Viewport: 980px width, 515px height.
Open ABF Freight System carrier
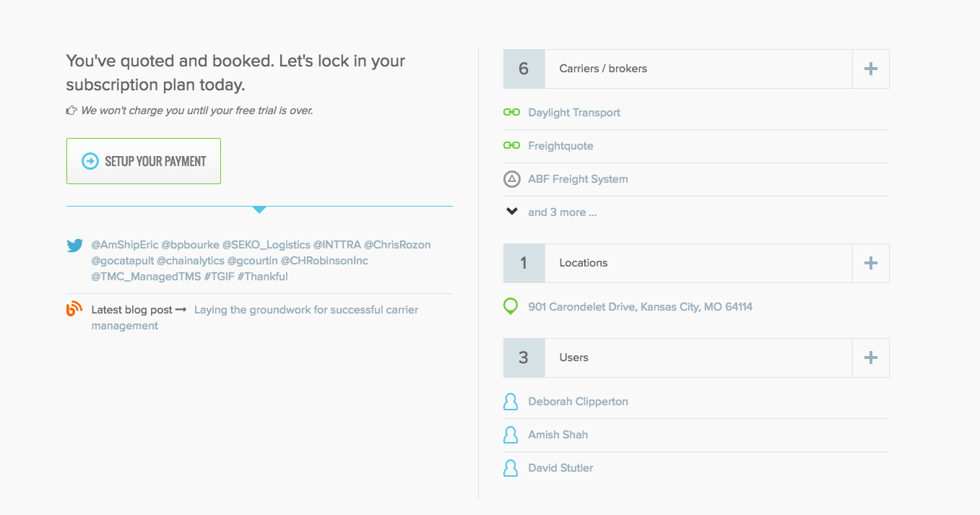click(x=578, y=179)
